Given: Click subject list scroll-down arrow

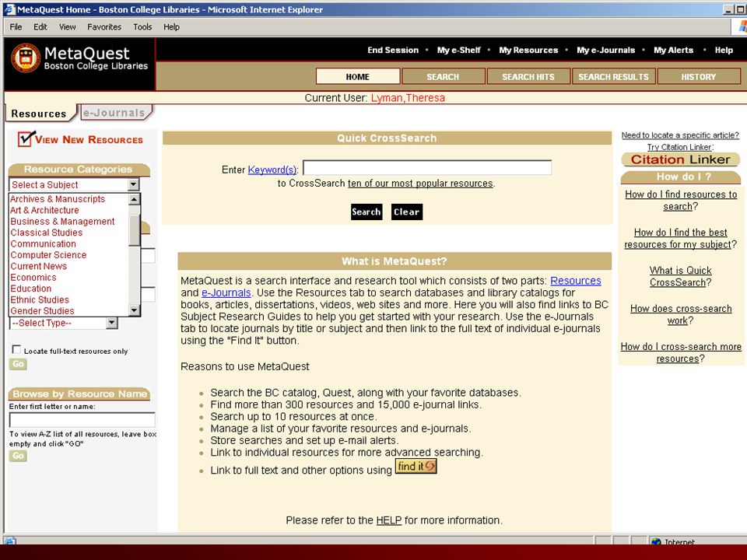Looking at the screenshot, I should 135,310.
